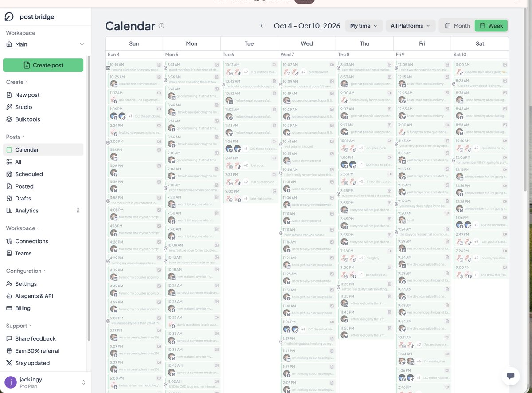532x393 pixels.
Task: Click the Facebook avatar on Sun 1:06 PM post
Action: (114, 116)
